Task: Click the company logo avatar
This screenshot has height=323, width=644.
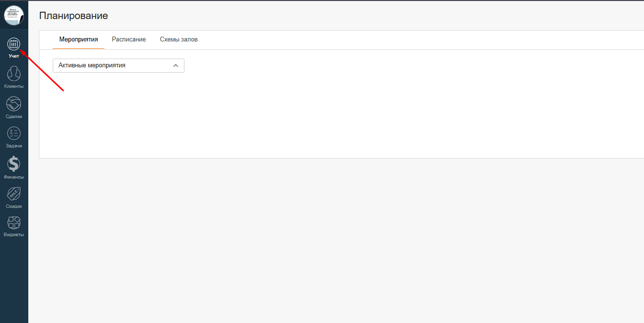Action: point(14,15)
